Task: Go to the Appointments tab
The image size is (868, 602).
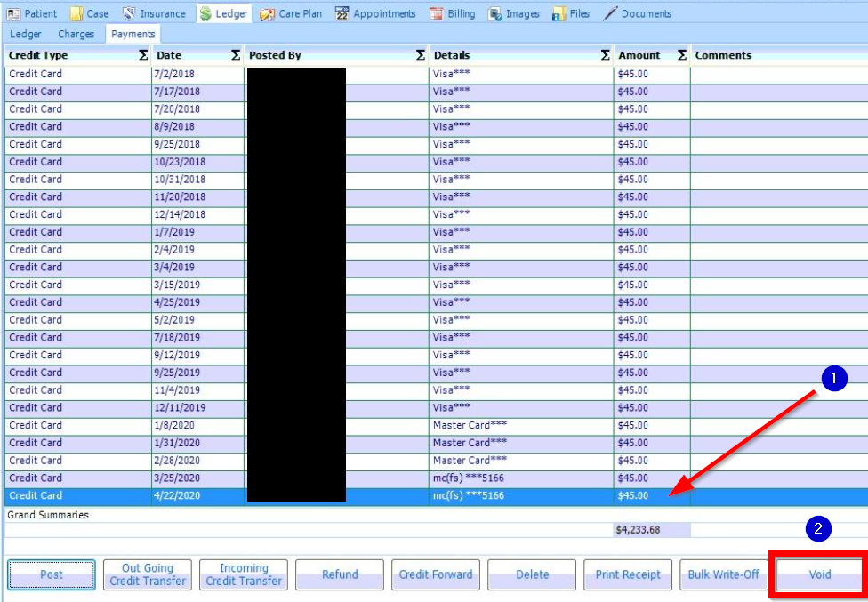Action: 375,13
